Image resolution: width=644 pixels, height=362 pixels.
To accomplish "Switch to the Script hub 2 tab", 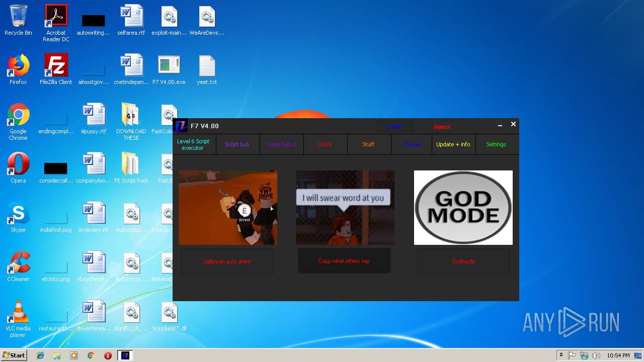I will (281, 144).
